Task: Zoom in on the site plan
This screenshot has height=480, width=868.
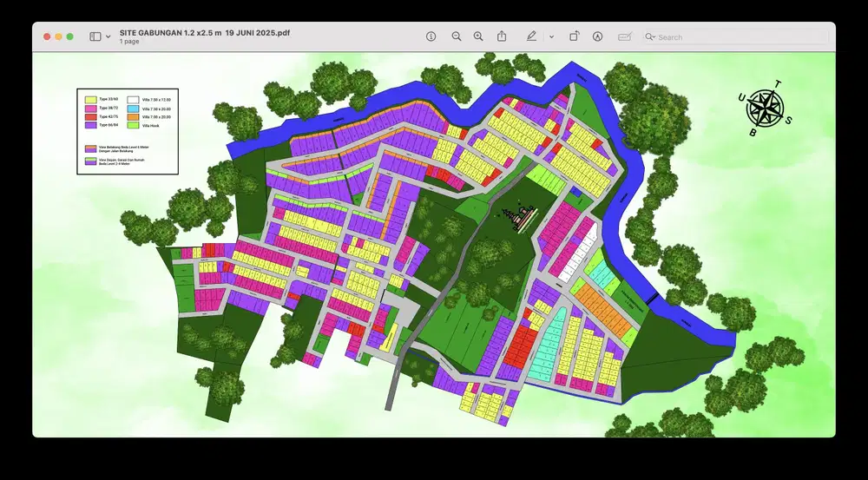Action: 478,36
